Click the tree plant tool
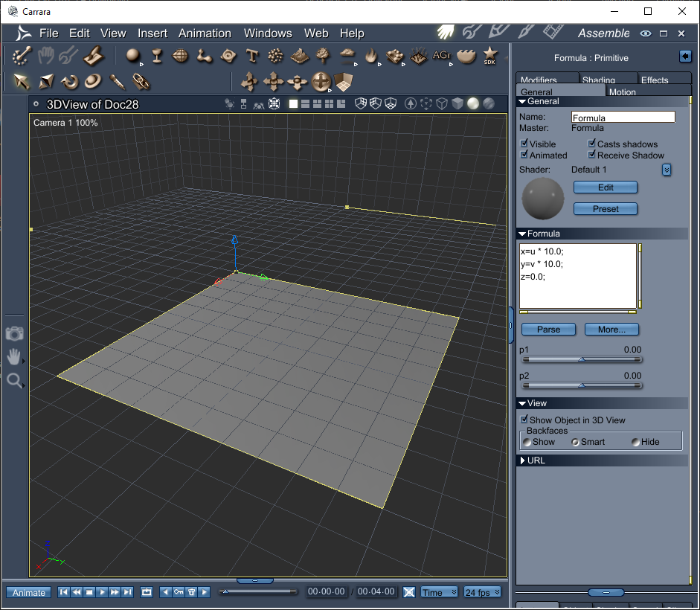 pos(323,56)
